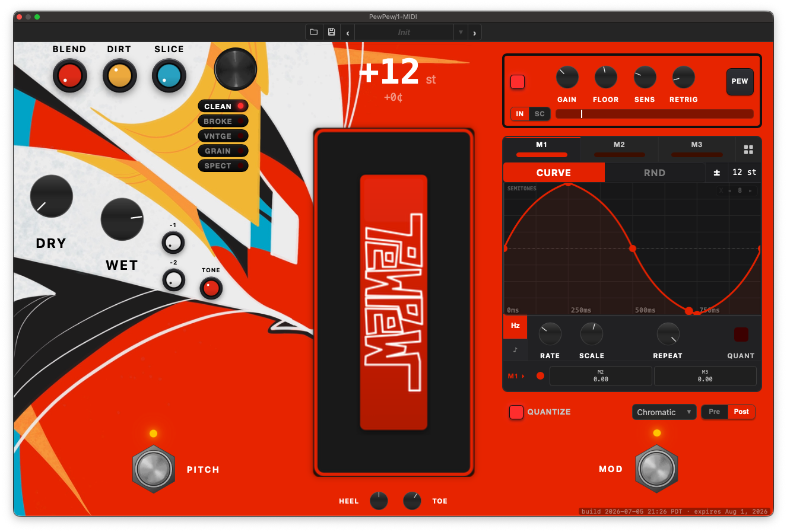Image resolution: width=787 pixels, height=532 pixels.
Task: Click the PEW trigger button
Action: (x=740, y=82)
